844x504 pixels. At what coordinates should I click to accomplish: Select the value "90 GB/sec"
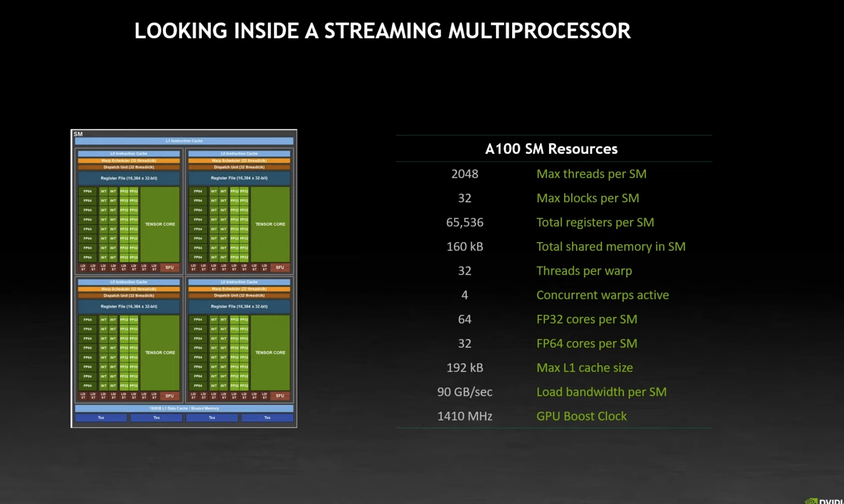(x=465, y=392)
